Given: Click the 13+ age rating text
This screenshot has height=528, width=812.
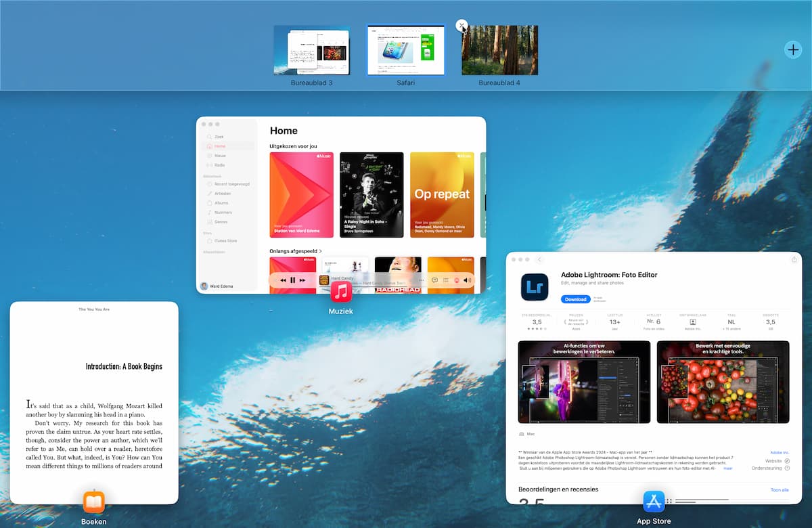Looking at the screenshot, I should [615, 322].
